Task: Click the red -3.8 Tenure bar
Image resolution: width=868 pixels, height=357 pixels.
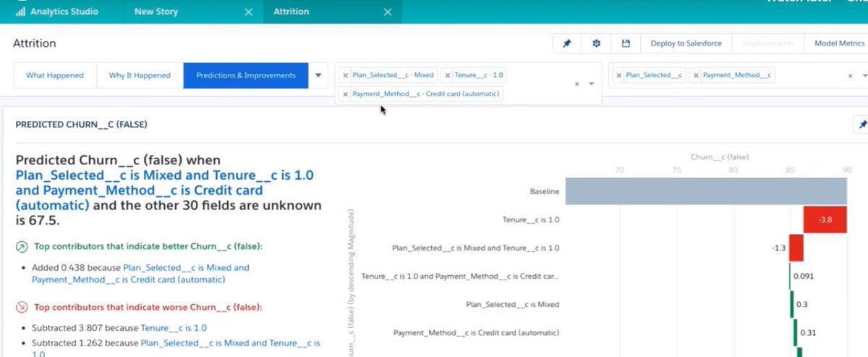Action: 825,219
